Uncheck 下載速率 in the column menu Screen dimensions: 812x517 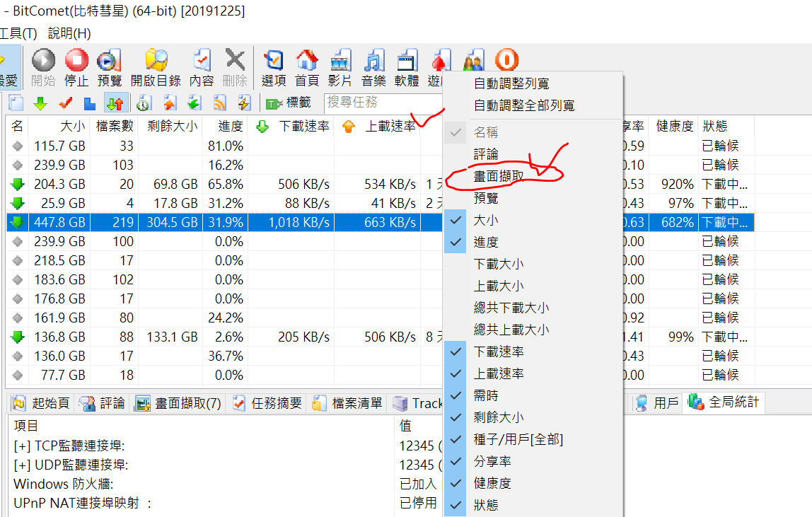pos(533,352)
